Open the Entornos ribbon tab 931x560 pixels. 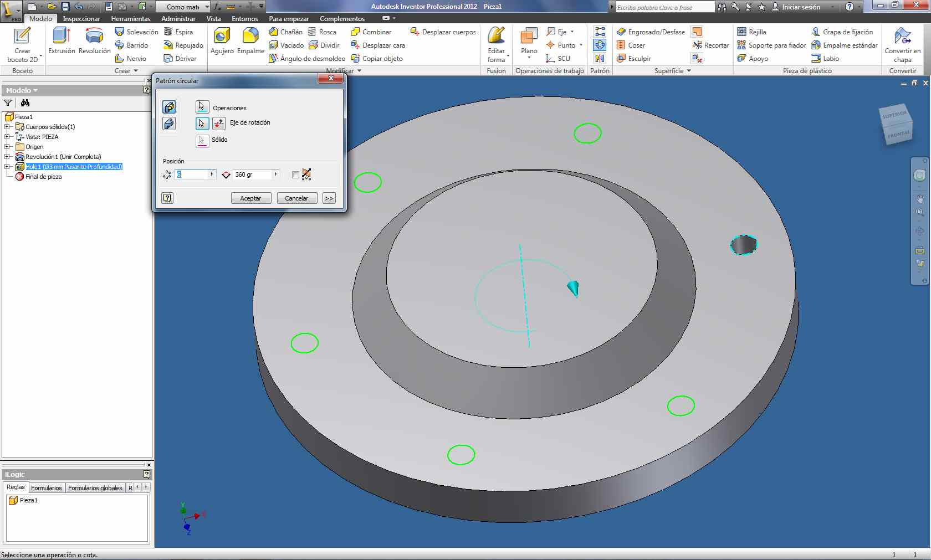coord(245,19)
